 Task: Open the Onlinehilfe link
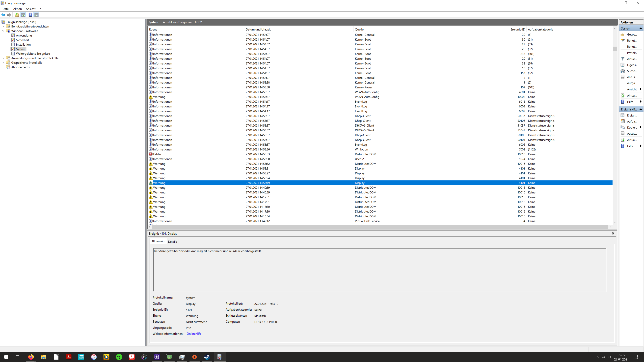point(194,334)
